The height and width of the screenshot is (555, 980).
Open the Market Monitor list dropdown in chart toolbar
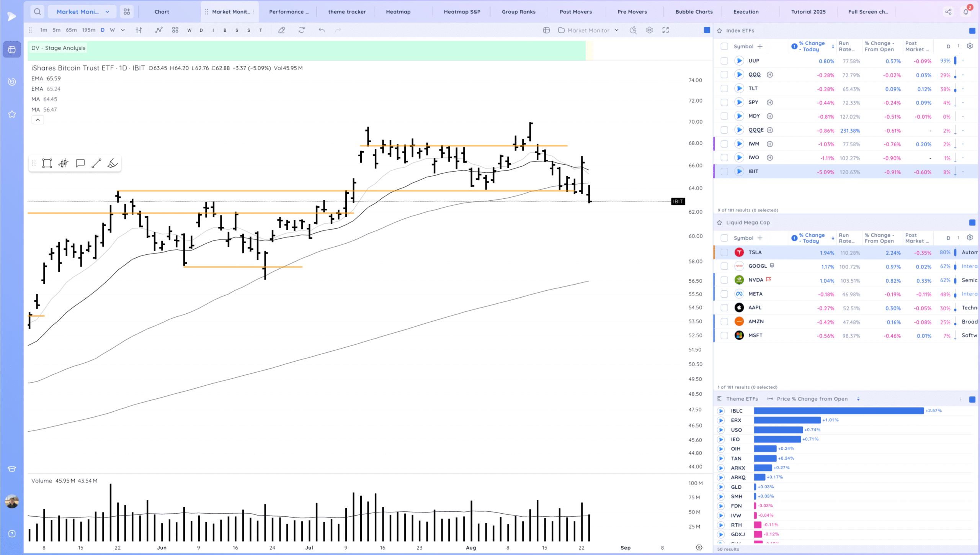pos(588,30)
